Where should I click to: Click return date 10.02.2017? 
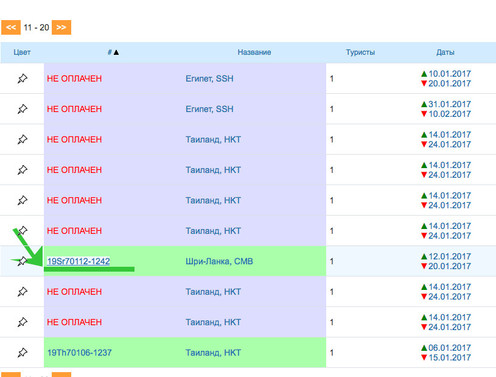449,114
